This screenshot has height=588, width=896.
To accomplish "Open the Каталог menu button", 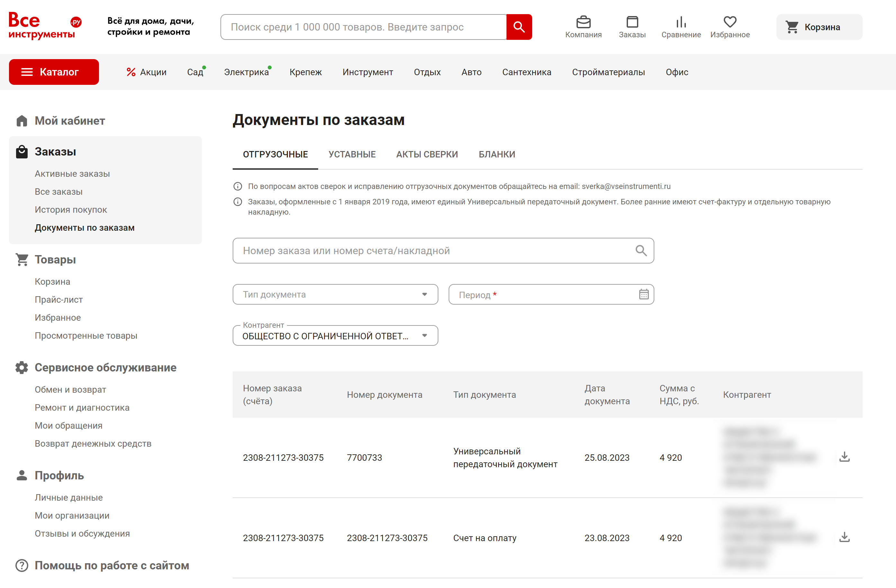I will tap(54, 72).
